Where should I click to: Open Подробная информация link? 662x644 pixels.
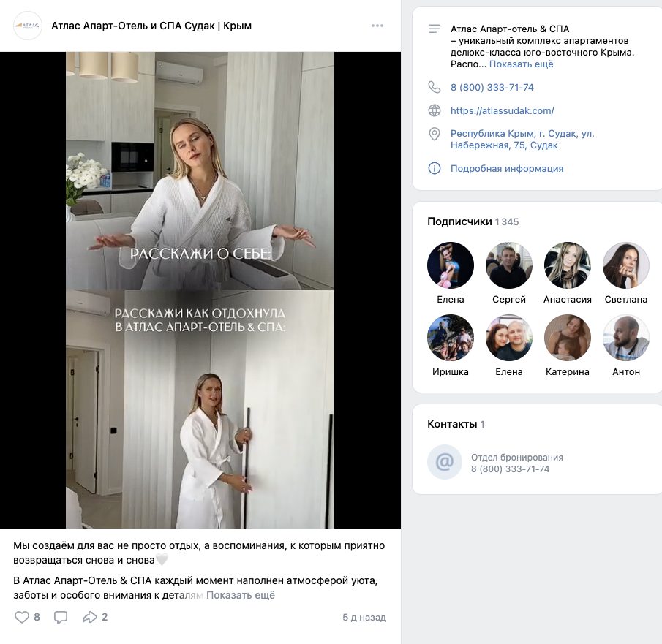tap(507, 168)
